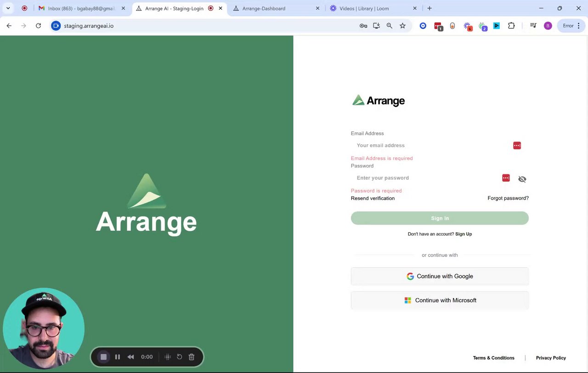Open the zoom magnifier icon
This screenshot has width=588, height=373.
pyautogui.click(x=390, y=26)
